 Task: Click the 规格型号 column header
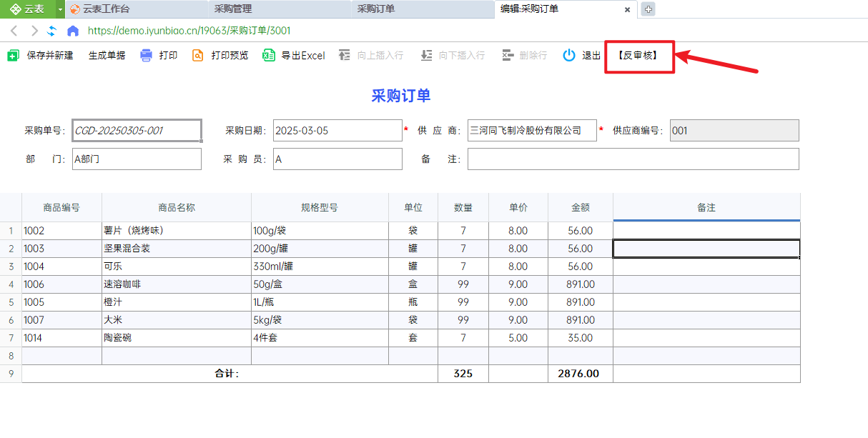click(320, 207)
